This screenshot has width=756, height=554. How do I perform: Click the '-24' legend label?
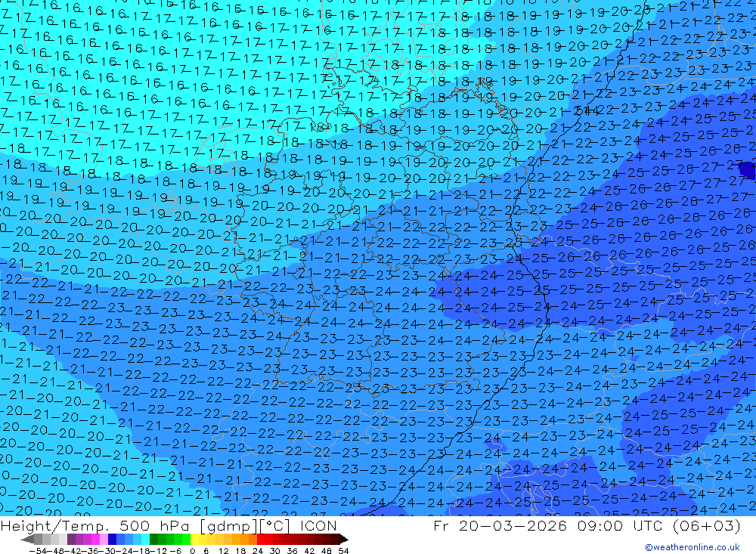pyautogui.click(x=125, y=551)
